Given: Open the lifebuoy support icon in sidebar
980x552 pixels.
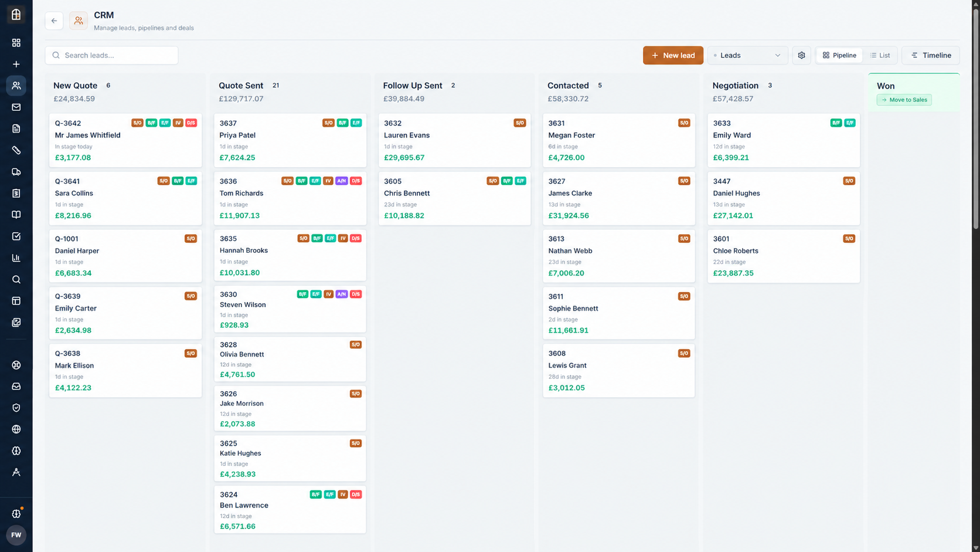Looking at the screenshot, I should click(x=16, y=365).
